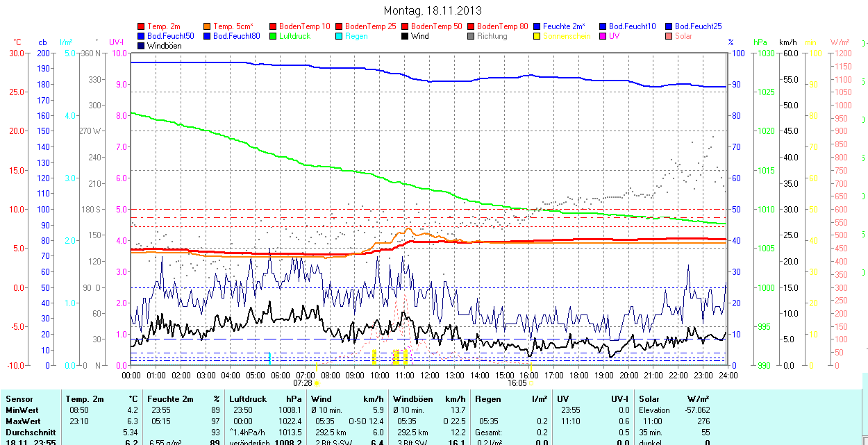Select the pink Solar legend marker

coord(669,36)
